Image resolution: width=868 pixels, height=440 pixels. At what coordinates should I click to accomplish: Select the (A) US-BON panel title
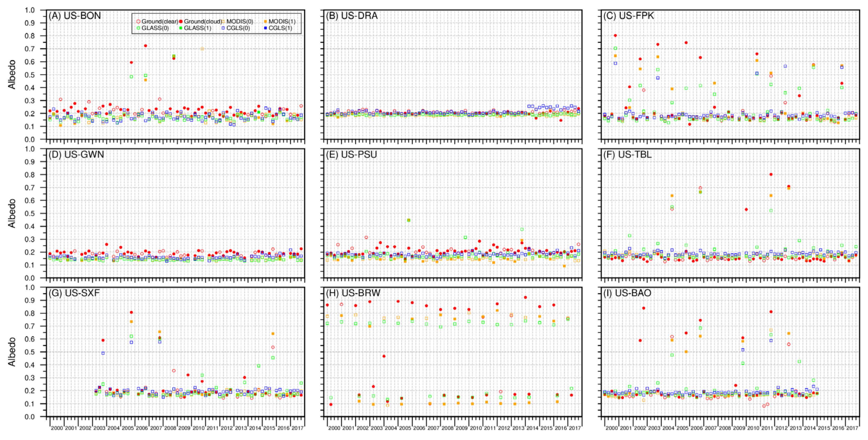pos(75,16)
